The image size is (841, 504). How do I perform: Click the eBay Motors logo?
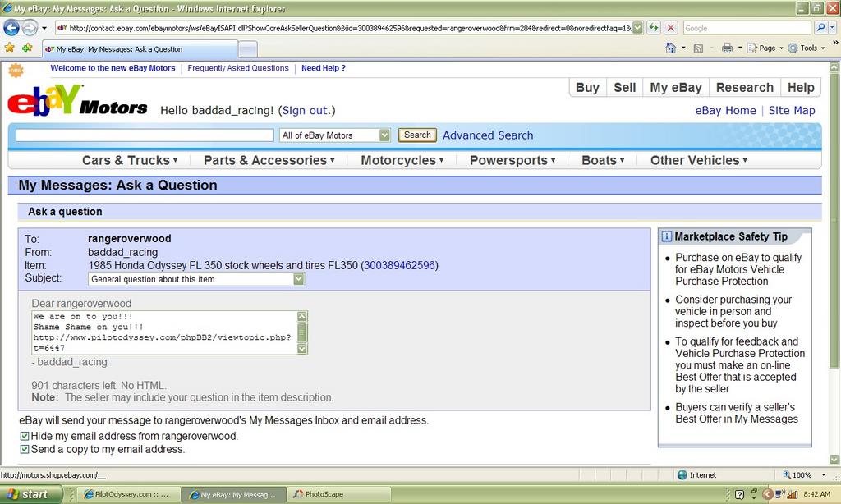pos(77,101)
